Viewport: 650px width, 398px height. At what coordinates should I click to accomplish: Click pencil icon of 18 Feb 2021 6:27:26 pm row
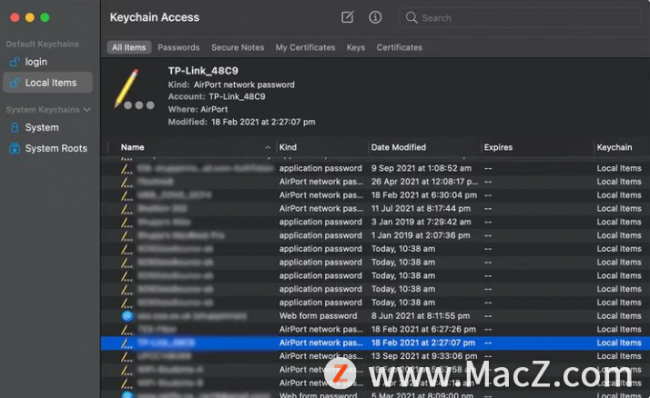point(126,330)
